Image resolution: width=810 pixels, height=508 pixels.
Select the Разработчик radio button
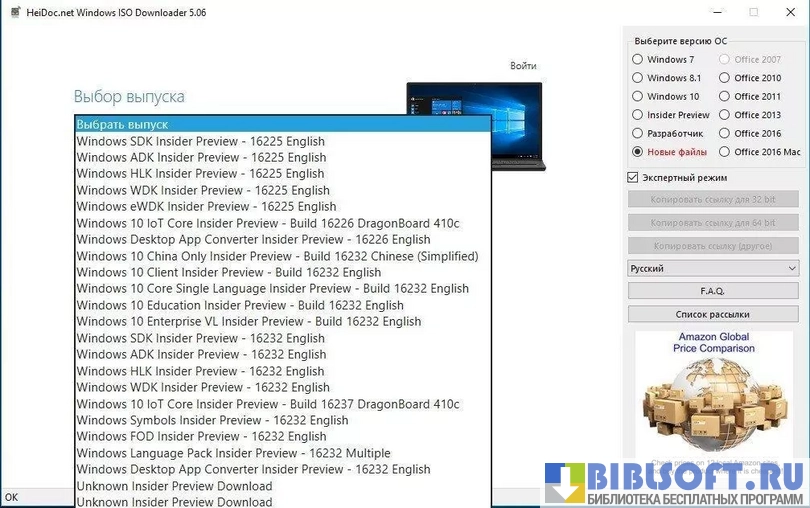point(638,133)
